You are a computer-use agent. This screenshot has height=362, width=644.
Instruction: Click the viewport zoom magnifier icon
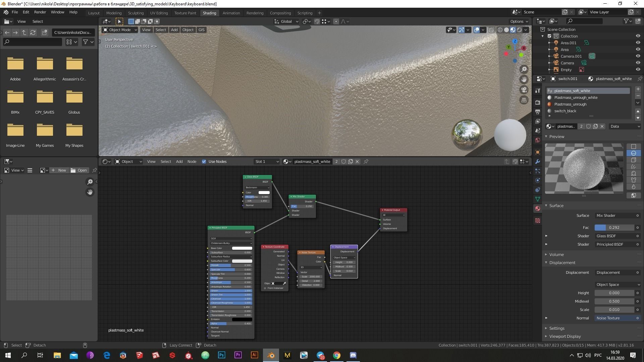[524, 69]
